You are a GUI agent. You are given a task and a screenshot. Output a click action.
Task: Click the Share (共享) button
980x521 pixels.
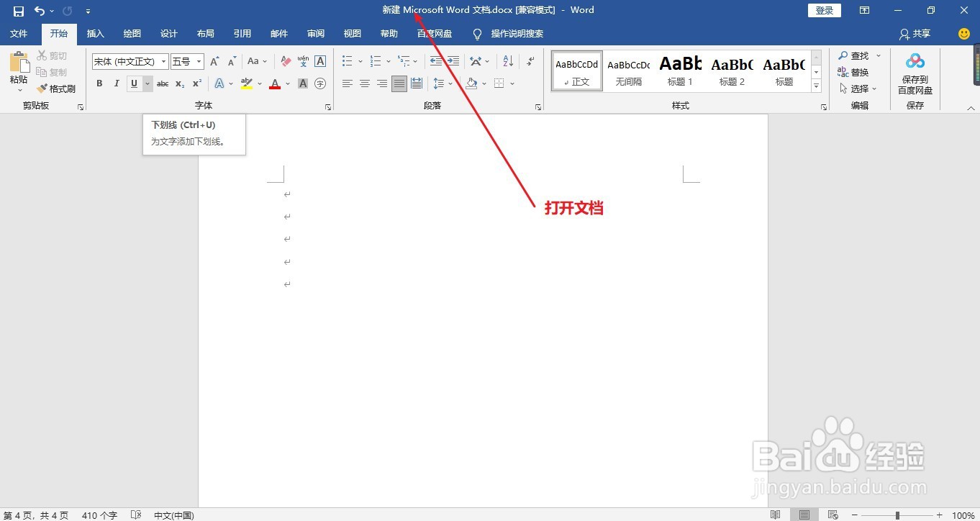click(x=915, y=34)
